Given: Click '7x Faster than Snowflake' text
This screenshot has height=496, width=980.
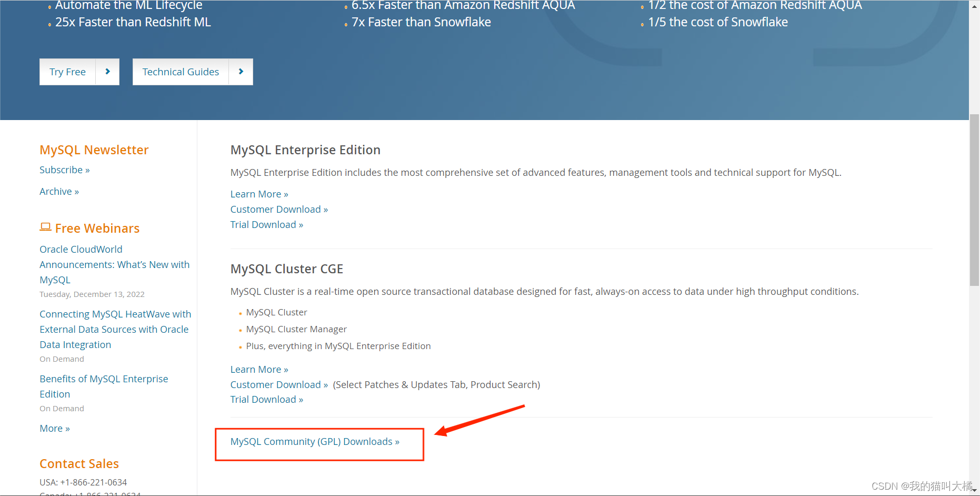Looking at the screenshot, I should (x=421, y=22).
